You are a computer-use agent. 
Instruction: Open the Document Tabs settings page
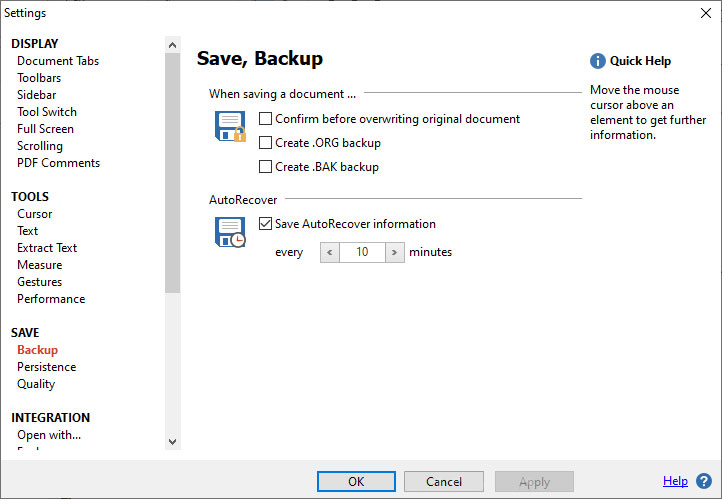tap(58, 61)
